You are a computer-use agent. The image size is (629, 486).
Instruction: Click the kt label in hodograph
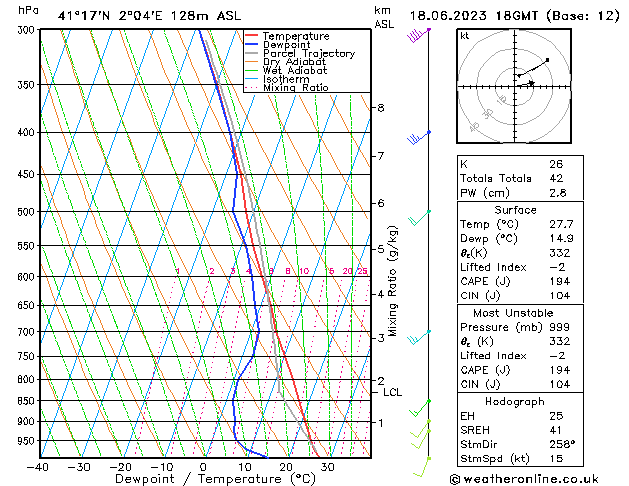464,36
